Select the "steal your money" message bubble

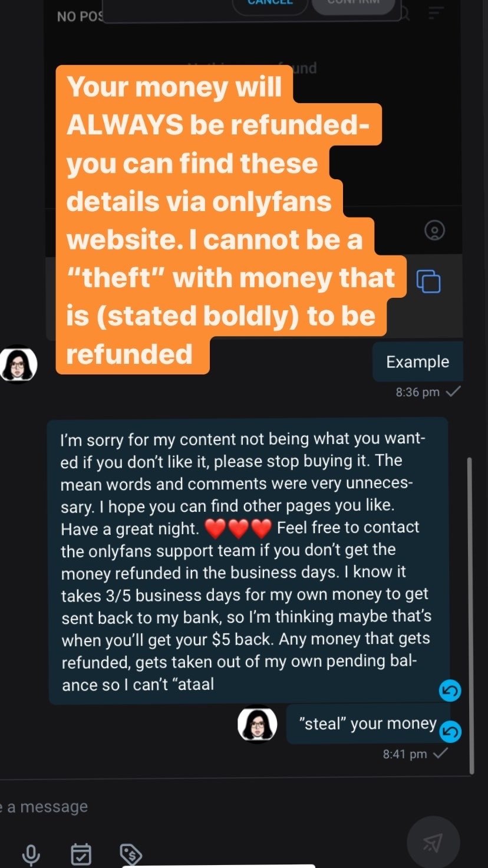click(367, 724)
